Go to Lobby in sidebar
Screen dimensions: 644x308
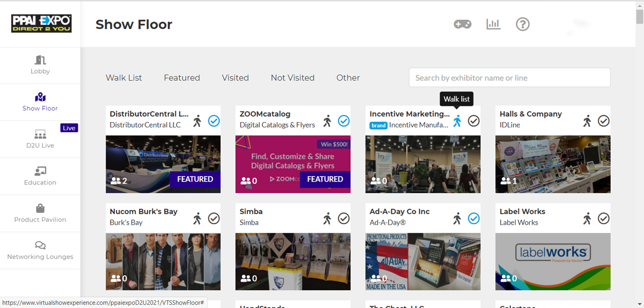[x=40, y=65]
